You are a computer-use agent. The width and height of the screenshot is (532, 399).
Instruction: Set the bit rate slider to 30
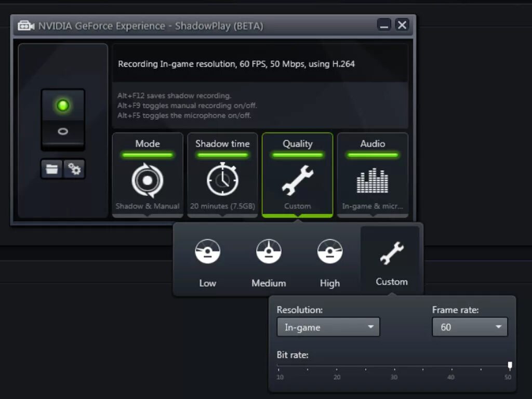[x=394, y=367]
